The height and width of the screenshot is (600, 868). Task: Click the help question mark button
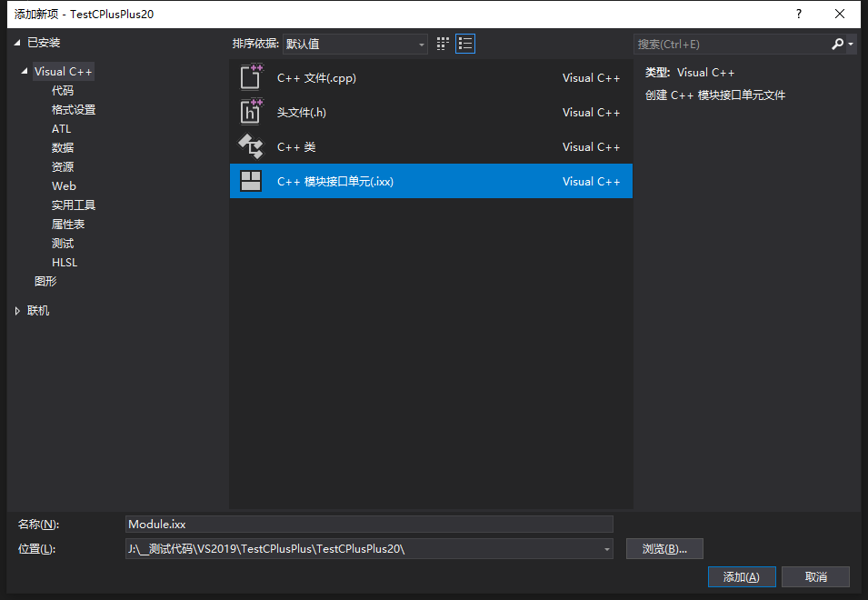point(798,14)
